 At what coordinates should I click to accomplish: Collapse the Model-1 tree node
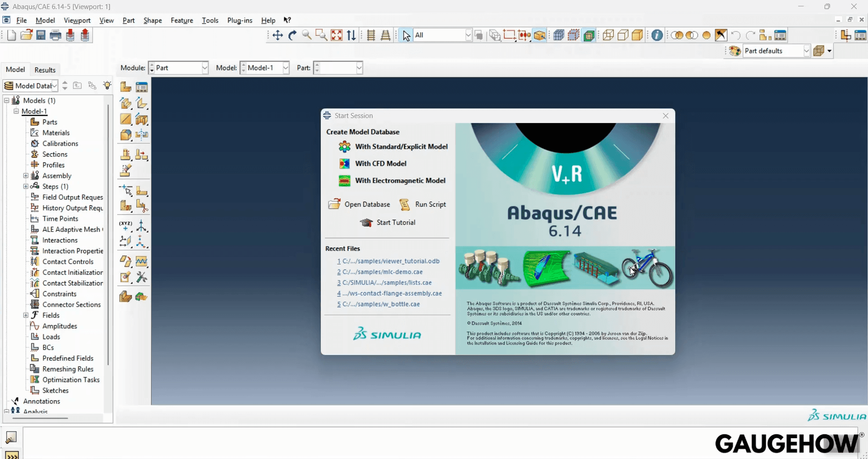16,111
